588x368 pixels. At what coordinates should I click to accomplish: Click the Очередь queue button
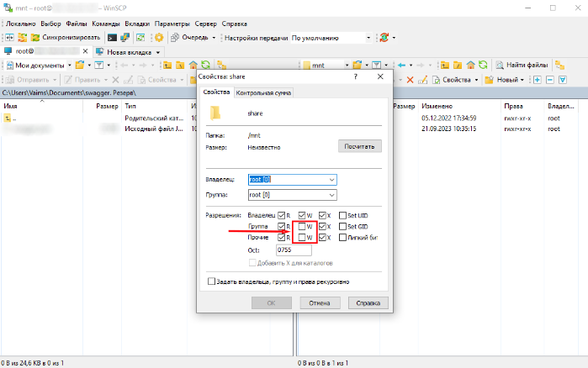(190, 38)
